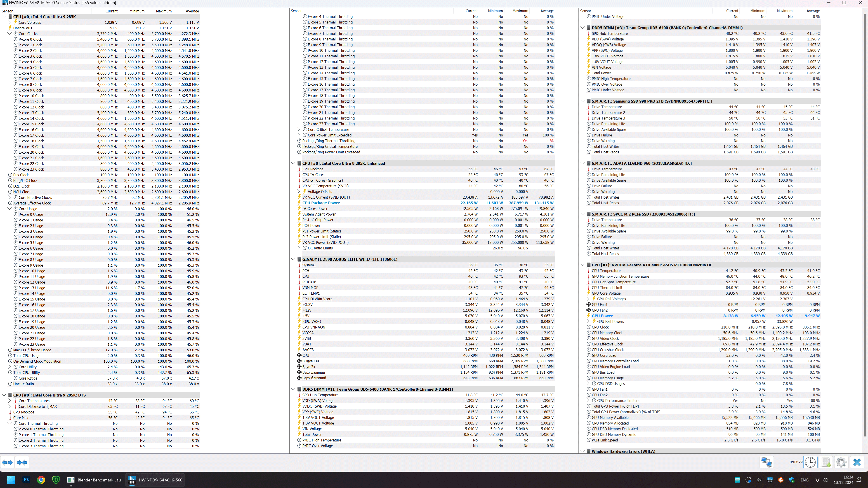Collapse the Core Clocks tree
The width and height of the screenshot is (868, 488).
9,34
